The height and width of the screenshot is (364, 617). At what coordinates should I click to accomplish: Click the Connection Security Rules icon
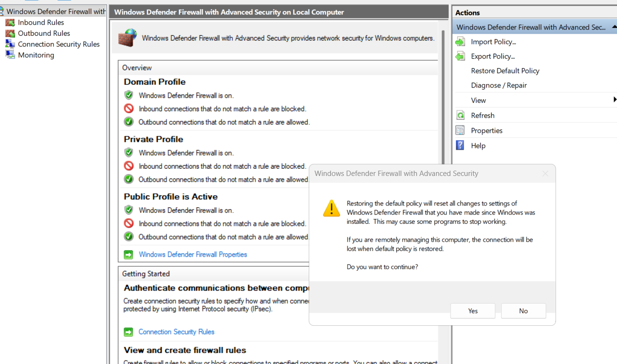10,44
